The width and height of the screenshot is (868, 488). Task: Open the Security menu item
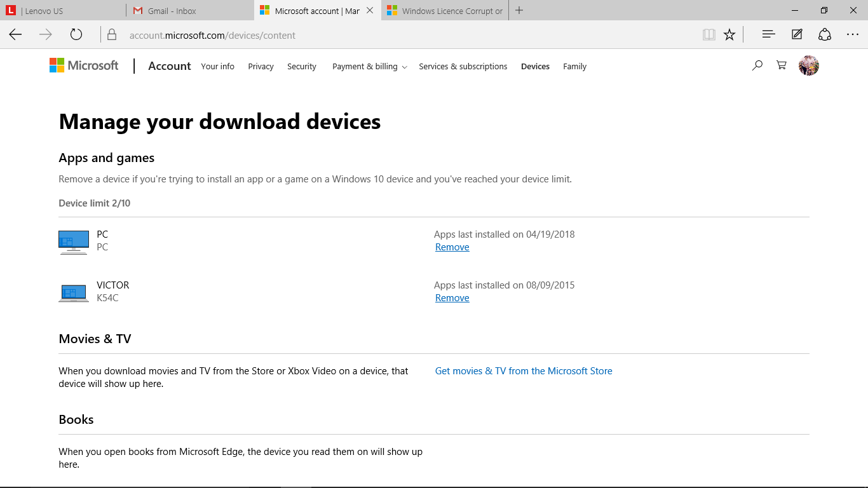[x=302, y=66]
